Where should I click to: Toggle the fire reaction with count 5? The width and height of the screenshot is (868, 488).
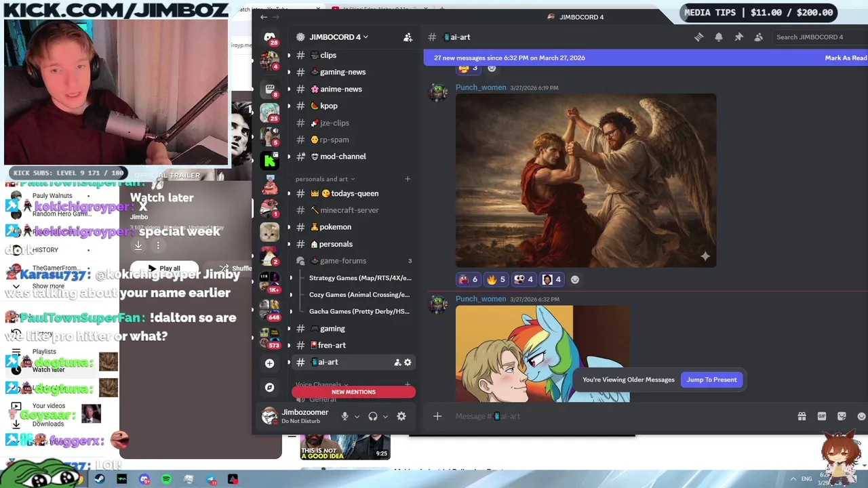pos(496,279)
